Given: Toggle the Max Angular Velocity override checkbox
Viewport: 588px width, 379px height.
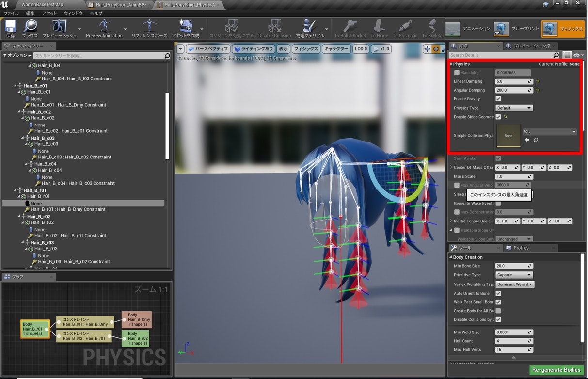Looking at the screenshot, I should click(456, 185).
